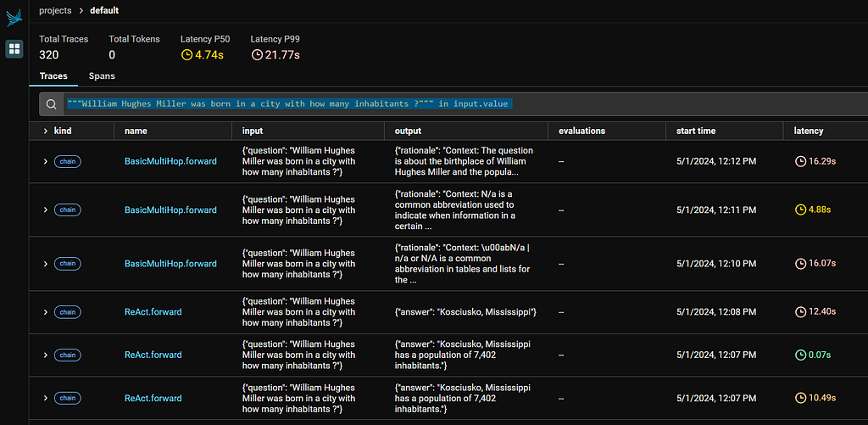Click the 16.29s latency clock icon
Screen dimensions: 868x425
[x=800, y=161]
